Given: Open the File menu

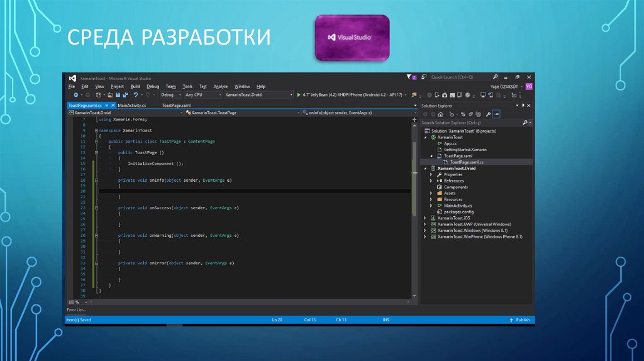Looking at the screenshot, I should coord(72,87).
